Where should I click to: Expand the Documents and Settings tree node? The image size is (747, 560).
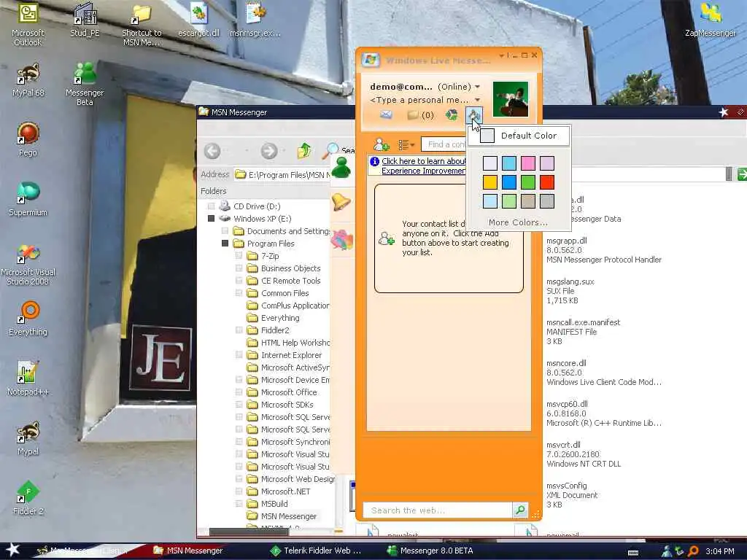pos(225,231)
